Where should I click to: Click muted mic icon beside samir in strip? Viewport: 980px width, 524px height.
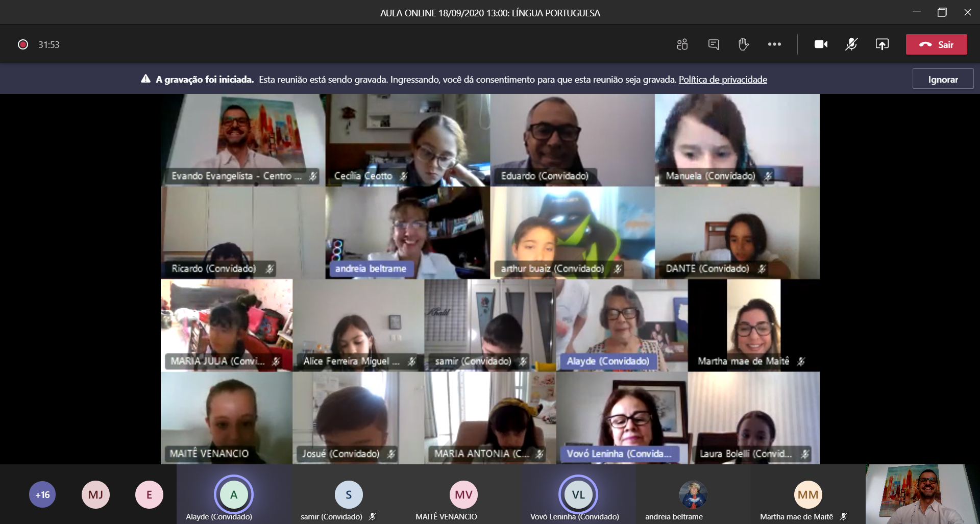[372, 517]
